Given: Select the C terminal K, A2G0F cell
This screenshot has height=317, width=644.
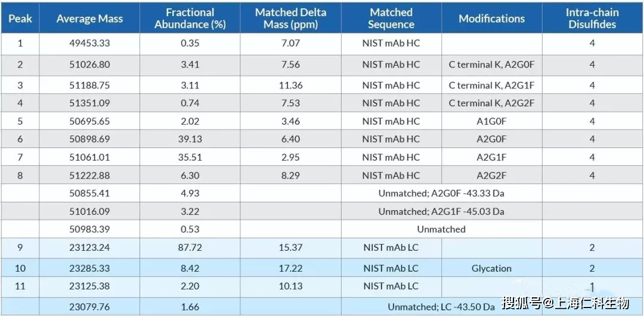Looking at the screenshot, I should [491, 65].
